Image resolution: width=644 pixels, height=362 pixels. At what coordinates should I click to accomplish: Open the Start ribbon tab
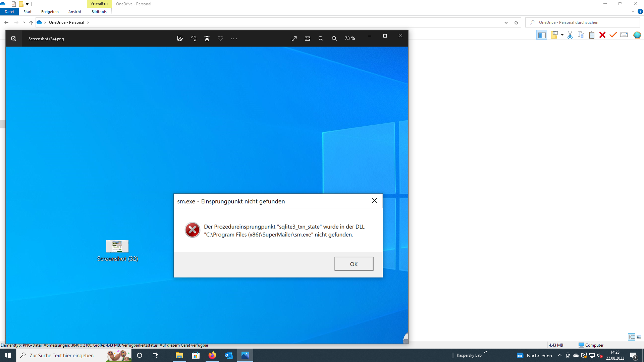pos(28,12)
